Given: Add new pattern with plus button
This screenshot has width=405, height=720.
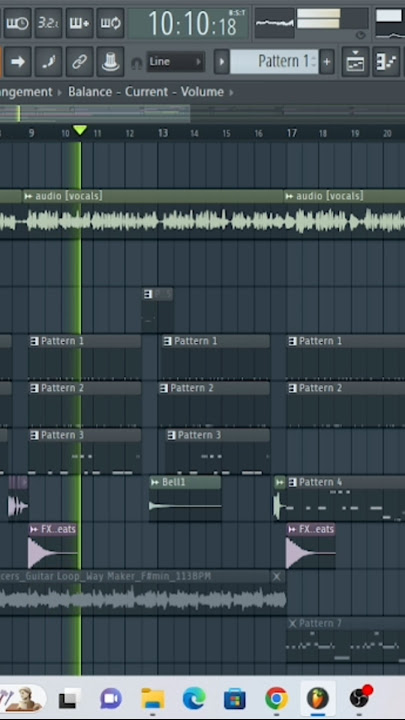Looking at the screenshot, I should [326, 62].
